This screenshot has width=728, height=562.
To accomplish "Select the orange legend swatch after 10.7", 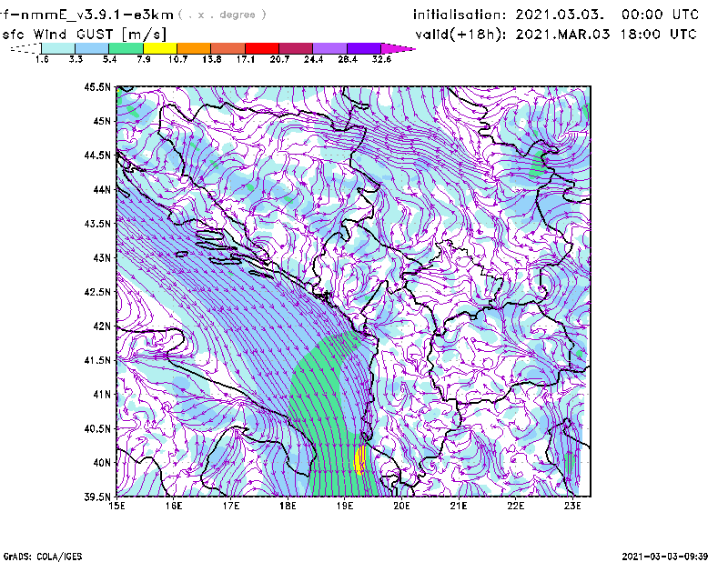I will coord(194,48).
